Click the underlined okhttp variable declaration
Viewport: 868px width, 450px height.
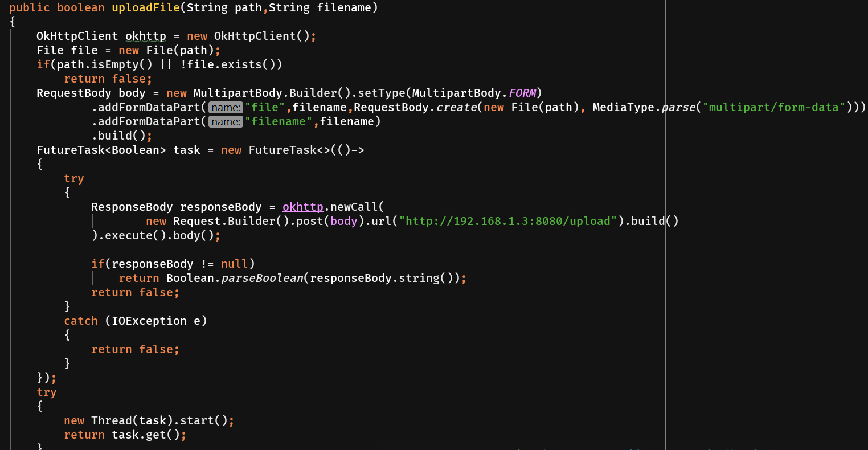pos(146,36)
